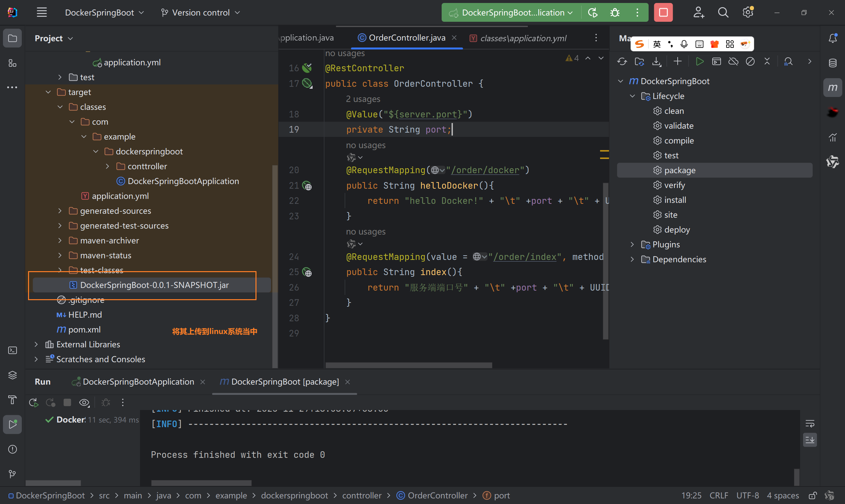
Task: Switch to DockerSpringBootApplication run tab
Action: click(x=138, y=382)
